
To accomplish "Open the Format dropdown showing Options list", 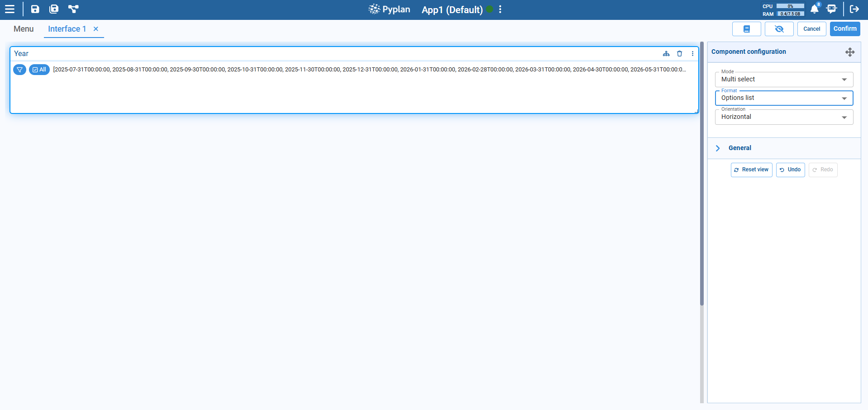I will [x=783, y=98].
